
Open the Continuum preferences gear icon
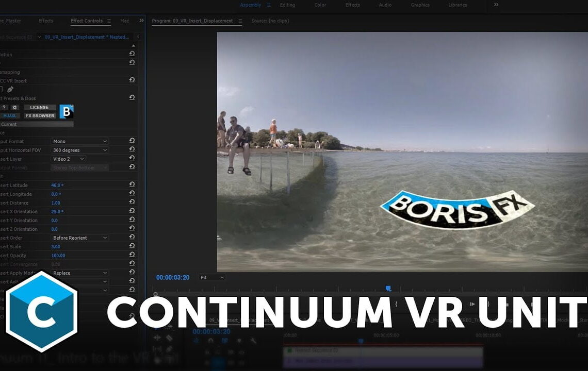(15, 107)
